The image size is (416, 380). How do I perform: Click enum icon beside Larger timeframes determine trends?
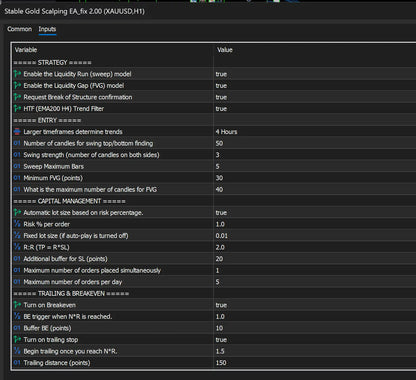tap(17, 132)
